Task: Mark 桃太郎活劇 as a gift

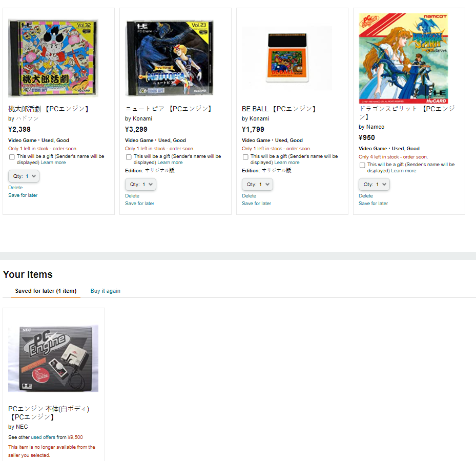Action: [12, 157]
